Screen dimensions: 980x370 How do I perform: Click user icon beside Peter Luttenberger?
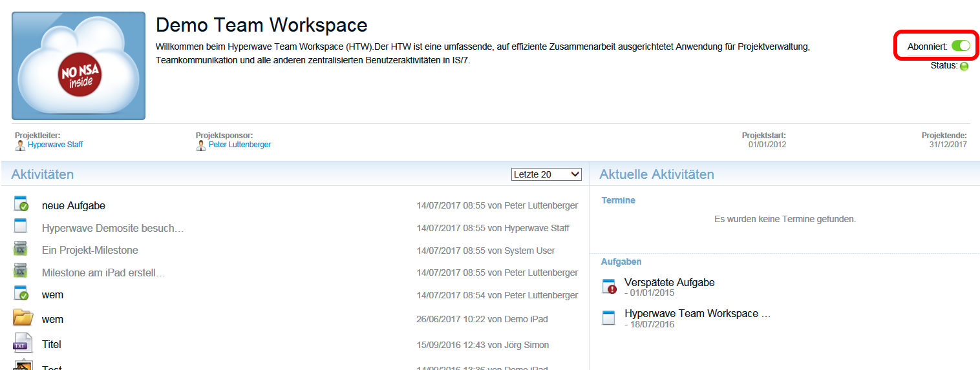point(201,145)
